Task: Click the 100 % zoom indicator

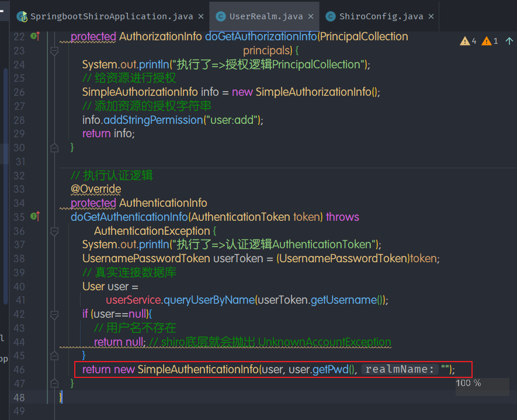Action: (469, 383)
